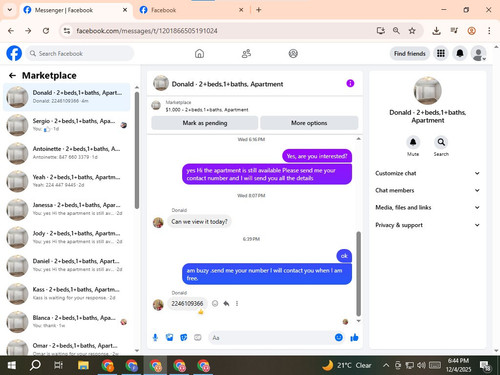Image resolution: width=500 pixels, height=375 pixels.
Task: Open Donald's large profile thumbnail in sidebar
Action: tap(428, 91)
